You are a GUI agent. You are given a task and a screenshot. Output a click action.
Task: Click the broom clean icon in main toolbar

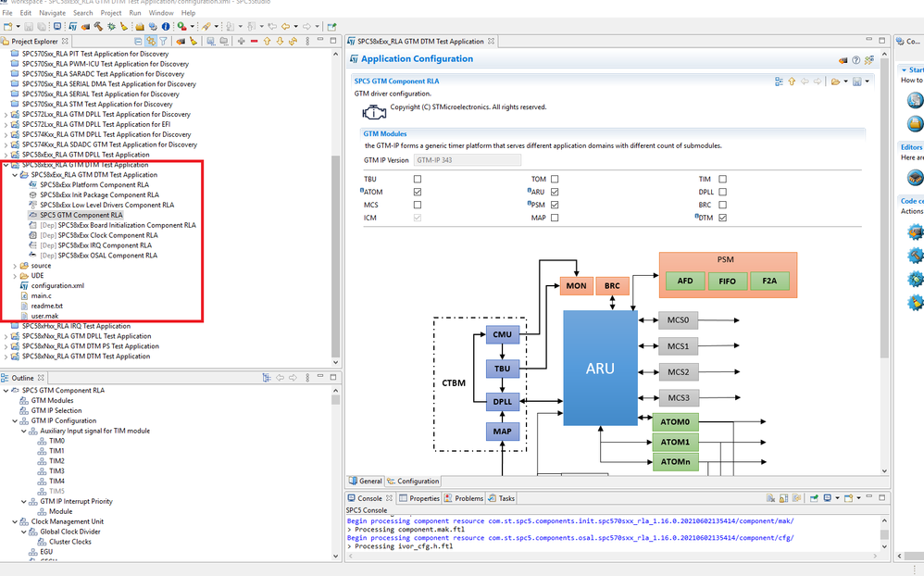click(124, 27)
